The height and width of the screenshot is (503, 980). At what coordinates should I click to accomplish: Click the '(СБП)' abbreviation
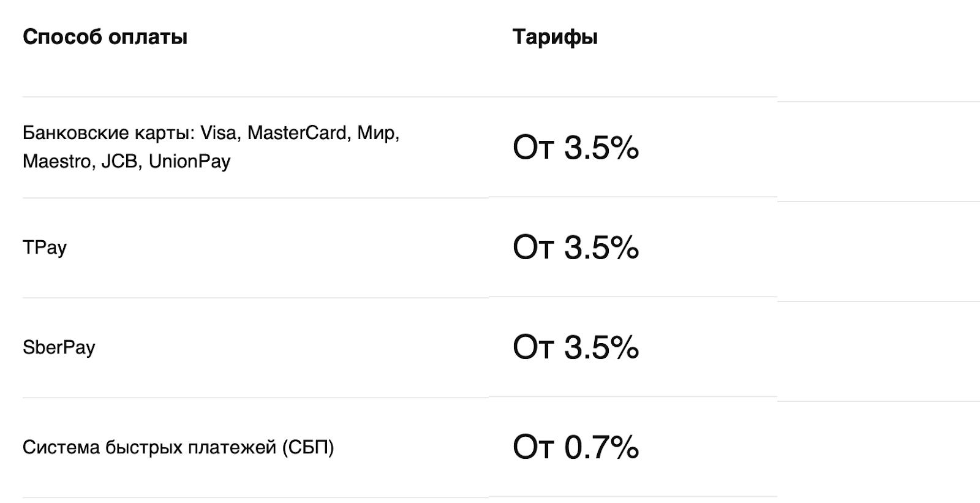click(x=308, y=448)
